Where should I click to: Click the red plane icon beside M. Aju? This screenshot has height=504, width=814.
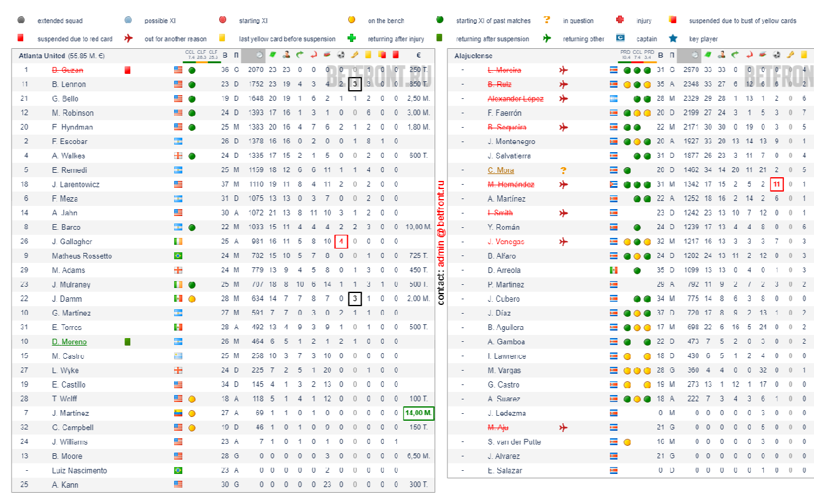pos(563,428)
